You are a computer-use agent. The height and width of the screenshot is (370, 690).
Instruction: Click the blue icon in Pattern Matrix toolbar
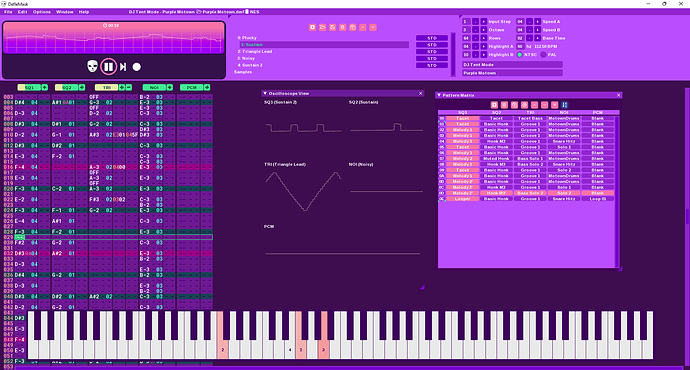coord(565,105)
